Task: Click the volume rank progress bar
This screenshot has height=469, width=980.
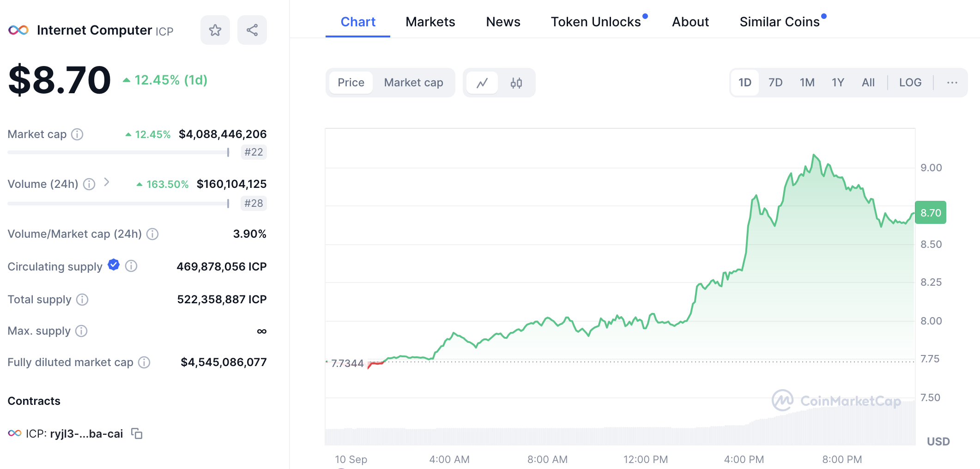Action: click(118, 204)
